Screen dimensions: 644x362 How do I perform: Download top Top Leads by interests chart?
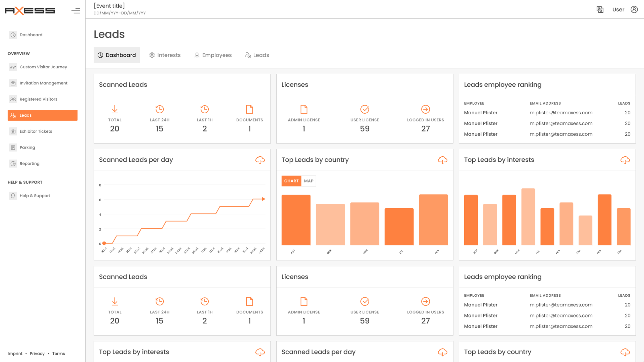tap(625, 160)
